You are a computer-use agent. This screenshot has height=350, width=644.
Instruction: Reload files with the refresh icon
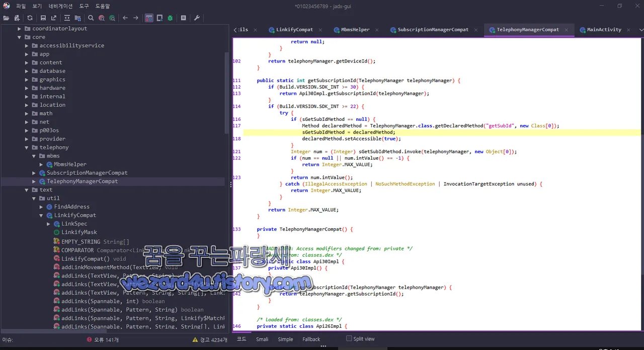tap(30, 18)
